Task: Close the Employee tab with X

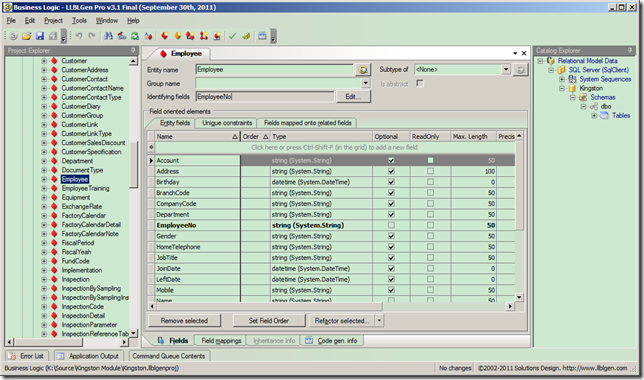Action: [524, 53]
